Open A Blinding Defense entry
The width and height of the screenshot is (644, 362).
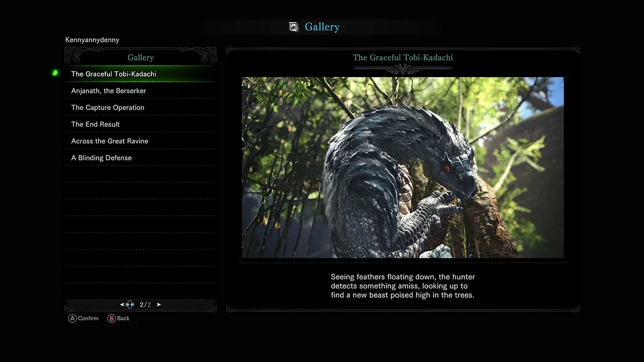141,158
